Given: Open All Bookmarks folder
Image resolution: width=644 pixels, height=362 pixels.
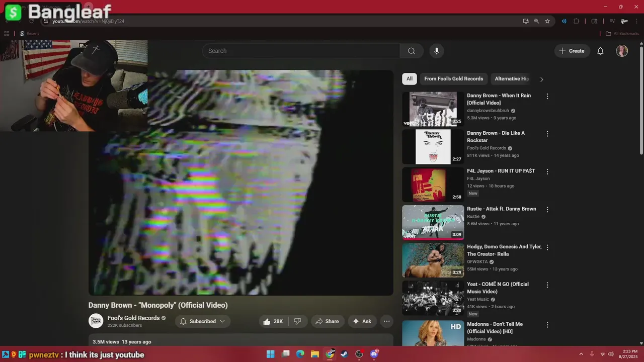Looking at the screenshot, I should click(622, 34).
